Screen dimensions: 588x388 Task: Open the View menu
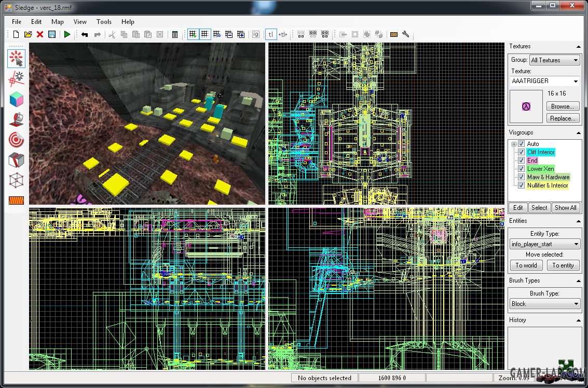[x=80, y=22]
